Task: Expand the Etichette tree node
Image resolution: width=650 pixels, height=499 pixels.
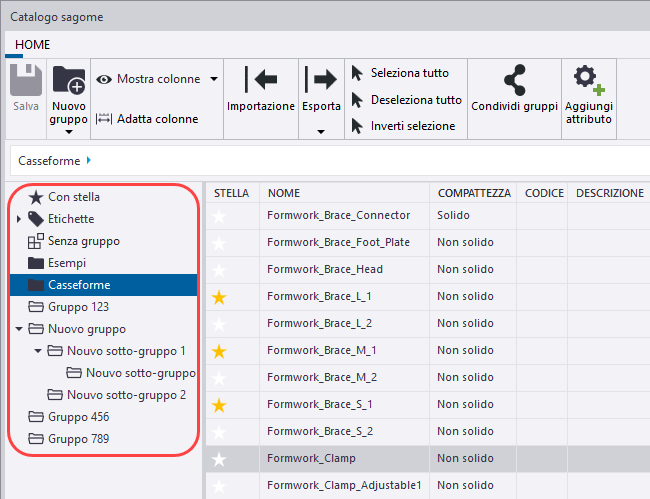Action: 19,219
